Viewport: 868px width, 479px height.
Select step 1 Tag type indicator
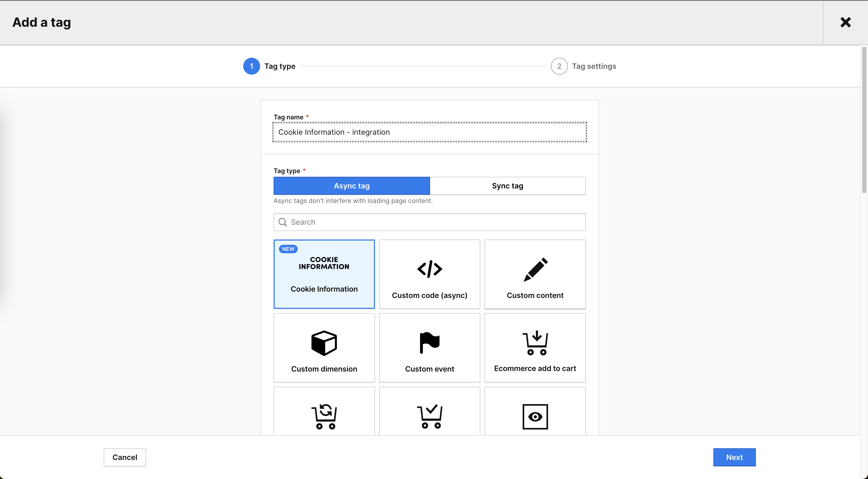[x=251, y=66]
